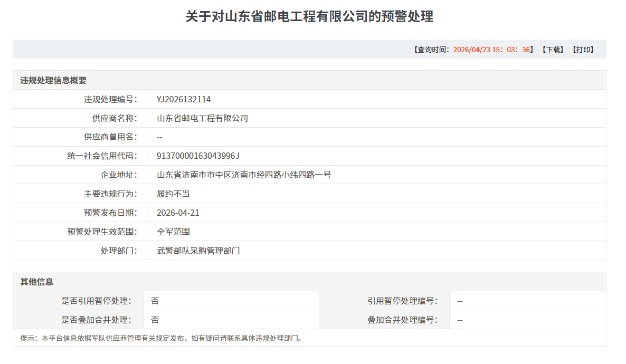Click the company address value text
This screenshot has width=626, height=364.
click(244, 175)
